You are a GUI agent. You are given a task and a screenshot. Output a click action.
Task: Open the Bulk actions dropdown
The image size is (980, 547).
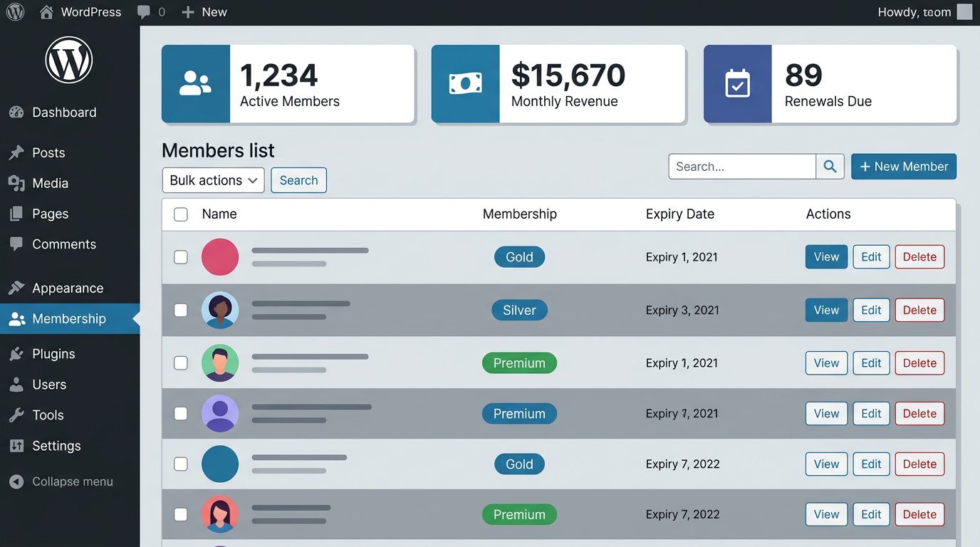click(214, 180)
